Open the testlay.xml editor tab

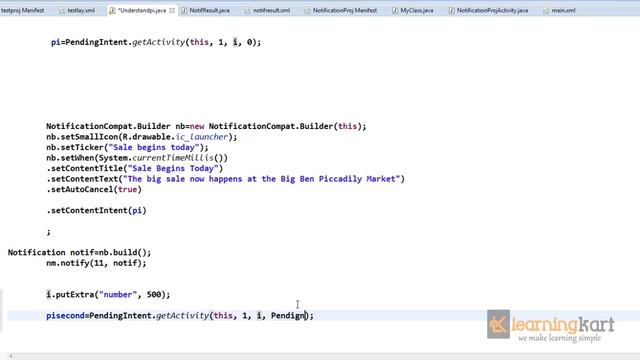(x=81, y=10)
